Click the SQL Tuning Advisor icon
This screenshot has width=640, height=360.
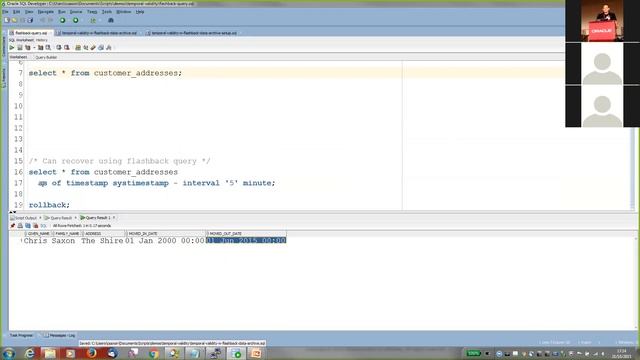coord(48,48)
